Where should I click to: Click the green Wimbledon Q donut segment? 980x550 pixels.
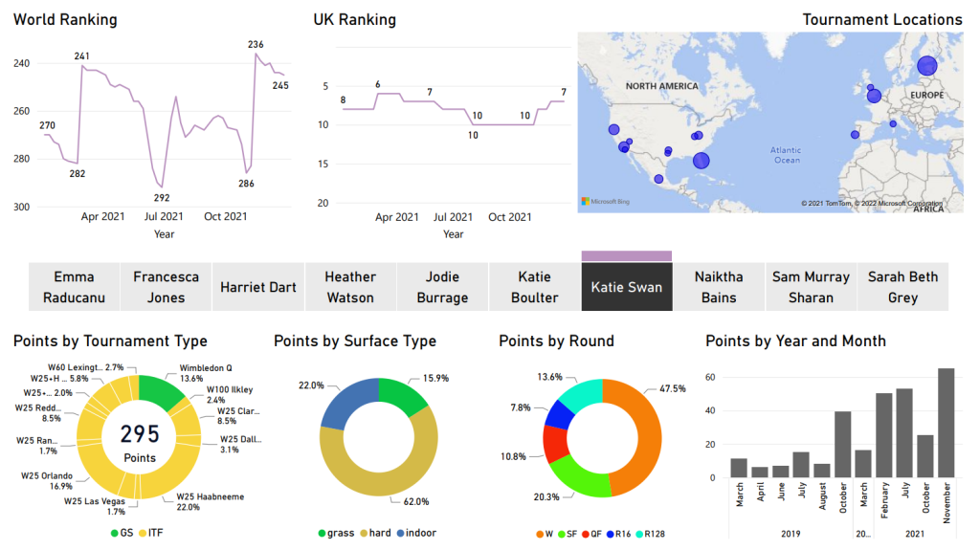pos(163,390)
